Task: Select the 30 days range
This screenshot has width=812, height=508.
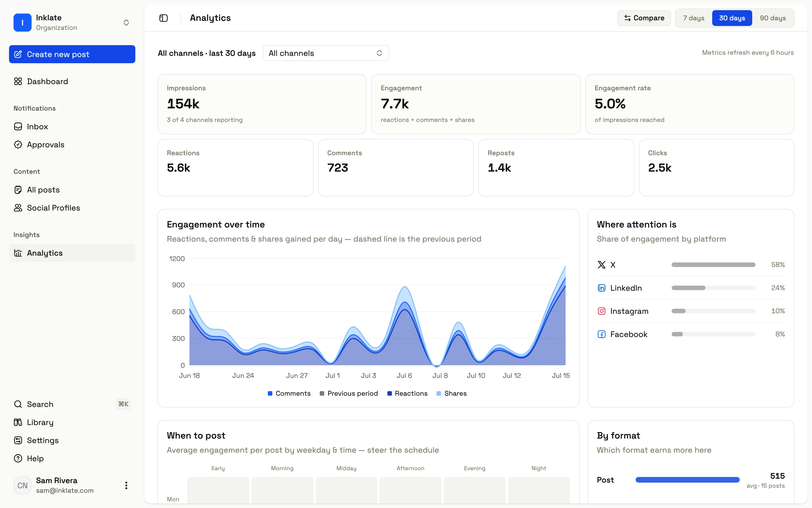Action: point(732,18)
